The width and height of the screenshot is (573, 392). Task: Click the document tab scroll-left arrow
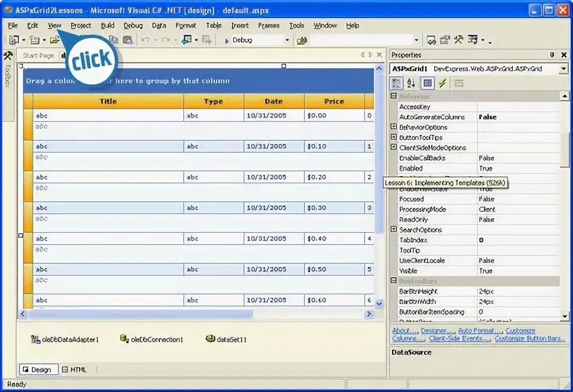362,55
